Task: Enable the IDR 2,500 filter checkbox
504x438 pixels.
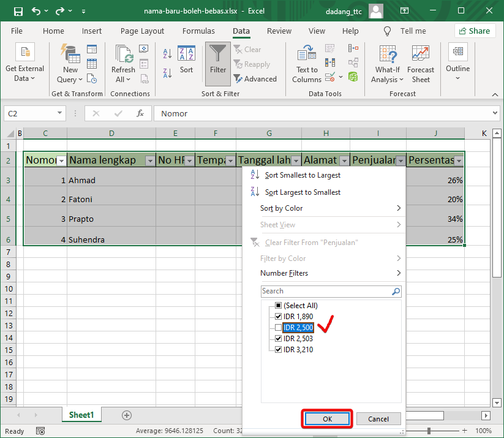Action: (x=278, y=327)
